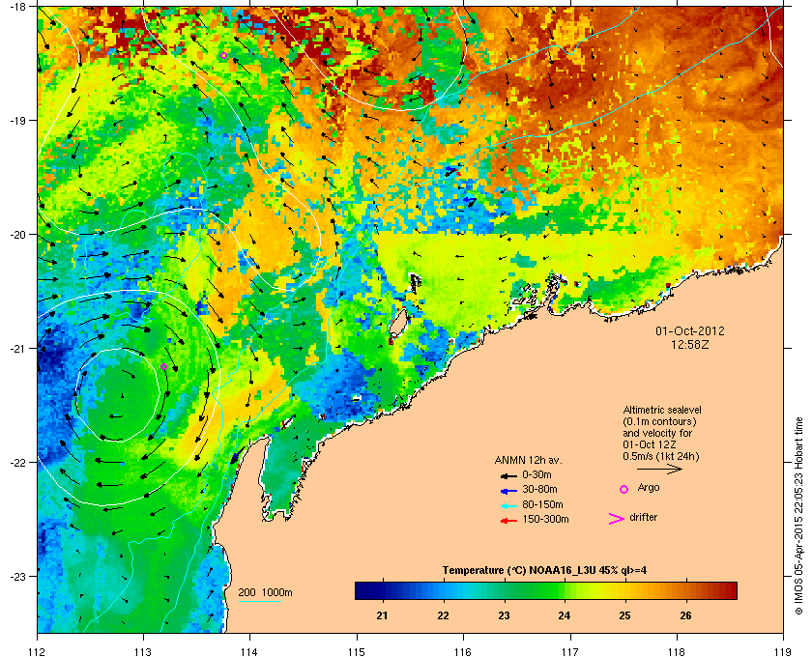Click the 80-150m depth label

coord(542,504)
